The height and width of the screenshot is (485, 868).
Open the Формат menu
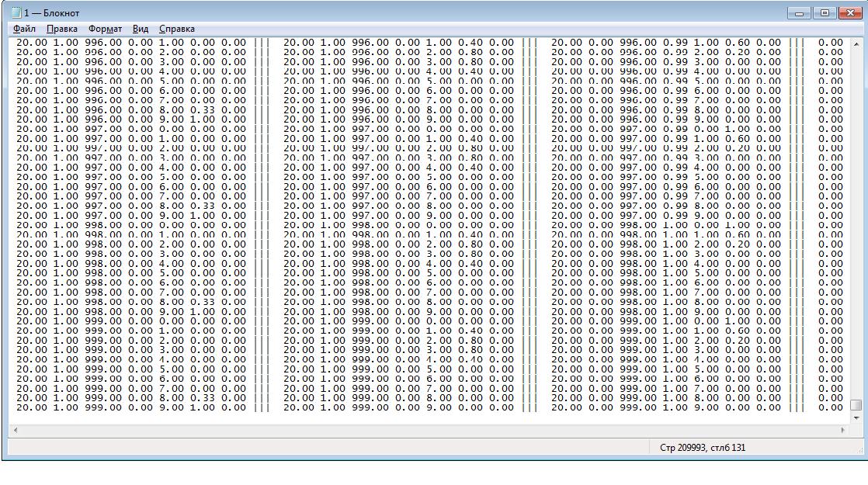pos(105,29)
